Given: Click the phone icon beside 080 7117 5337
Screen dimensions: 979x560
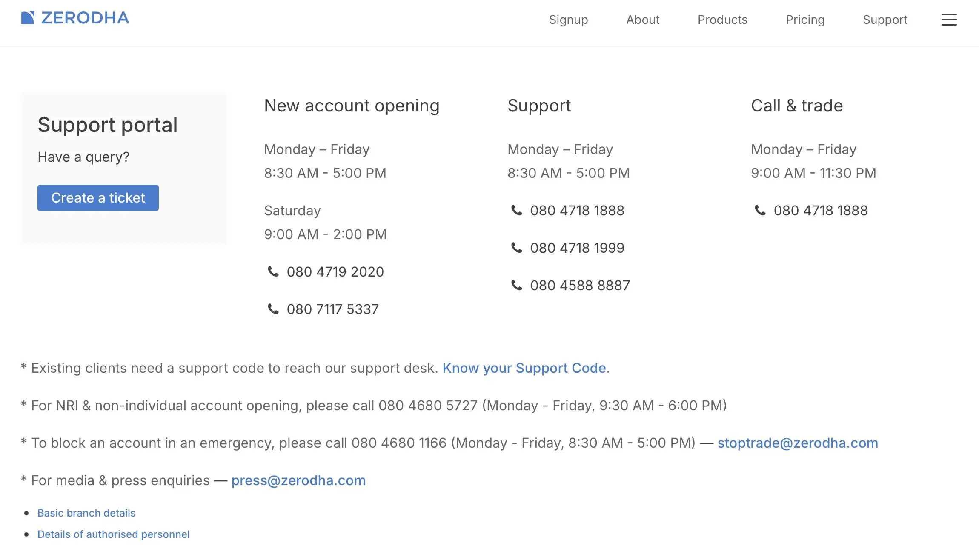Looking at the screenshot, I should click(x=273, y=309).
